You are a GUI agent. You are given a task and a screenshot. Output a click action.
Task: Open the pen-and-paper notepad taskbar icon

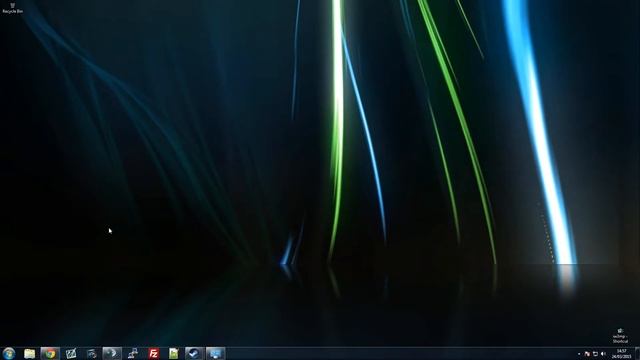[71, 353]
